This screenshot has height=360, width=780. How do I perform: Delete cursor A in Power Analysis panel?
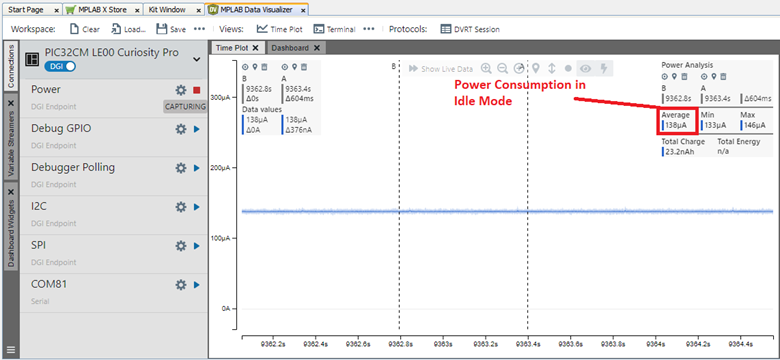723,77
